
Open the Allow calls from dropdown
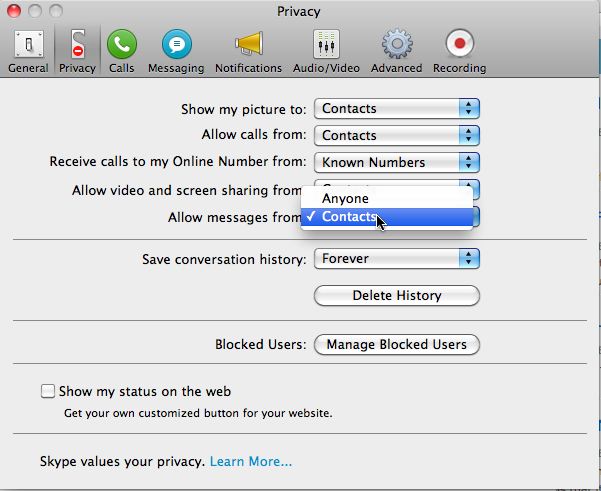397,136
